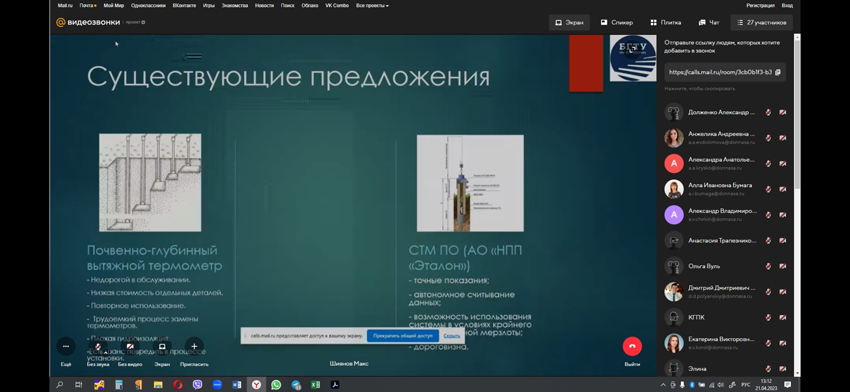850x392 pixels.
Task: Open Opera browser from the taskbar
Action: pyautogui.click(x=178, y=385)
